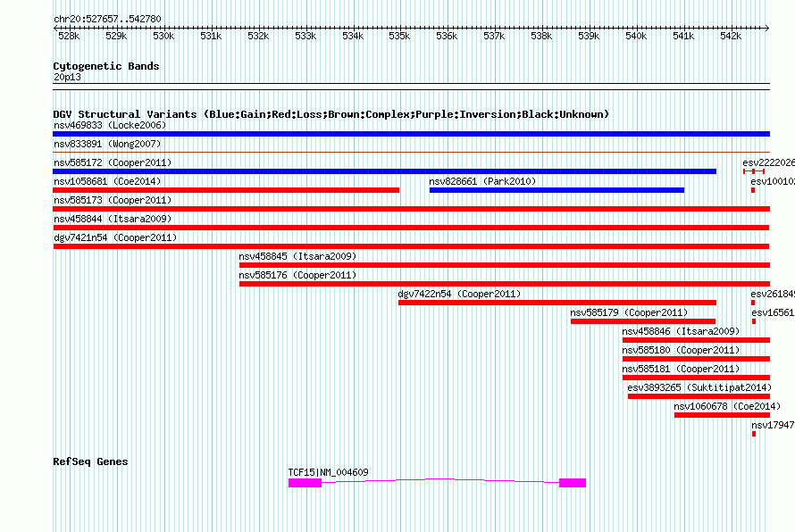Click the DGV Structural Variants track title

tap(331, 114)
